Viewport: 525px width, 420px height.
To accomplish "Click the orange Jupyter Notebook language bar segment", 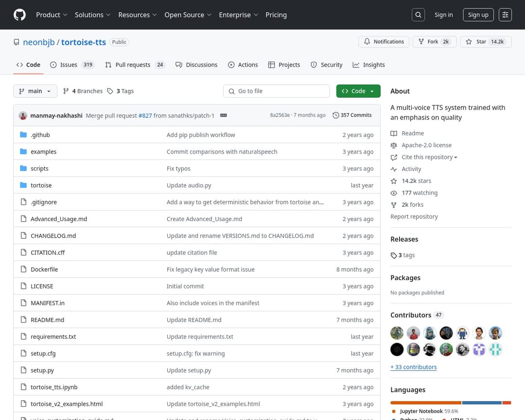I will tap(426, 402).
